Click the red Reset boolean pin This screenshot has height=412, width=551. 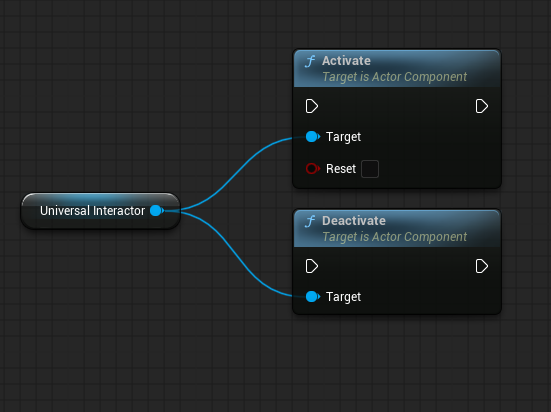click(312, 169)
